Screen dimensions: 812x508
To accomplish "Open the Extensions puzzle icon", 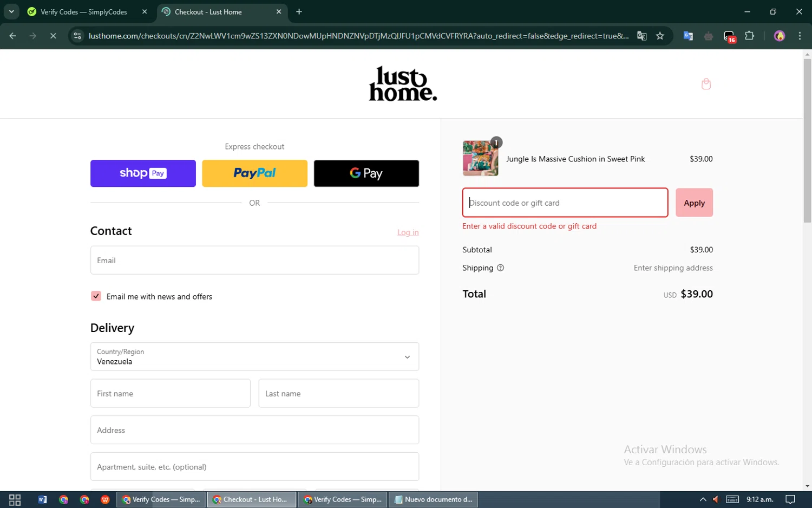I will click(750, 36).
